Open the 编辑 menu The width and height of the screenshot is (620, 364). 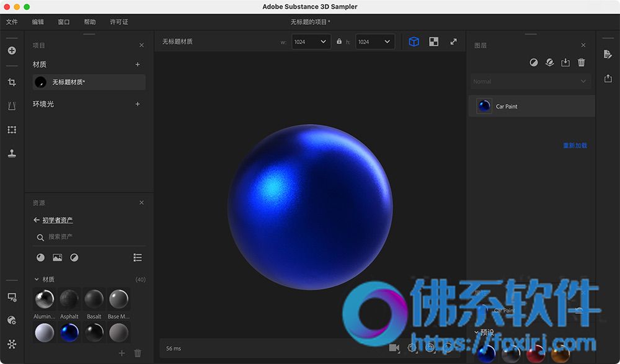pos(38,22)
